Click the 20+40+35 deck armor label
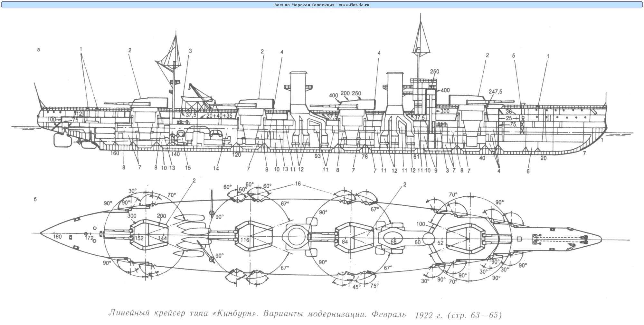Image resolution: width=644 pixels, height=325 pixels. [x=219, y=115]
